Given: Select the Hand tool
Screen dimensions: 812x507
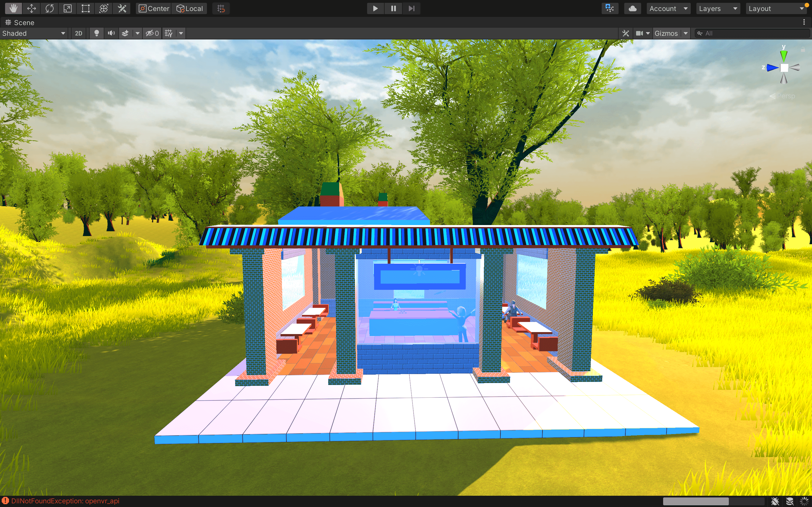Looking at the screenshot, I should click(x=14, y=8).
